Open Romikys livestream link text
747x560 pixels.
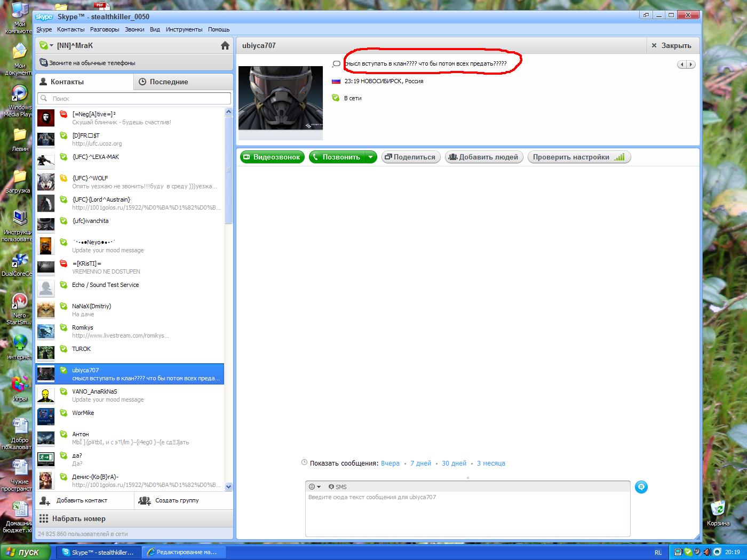(x=121, y=335)
